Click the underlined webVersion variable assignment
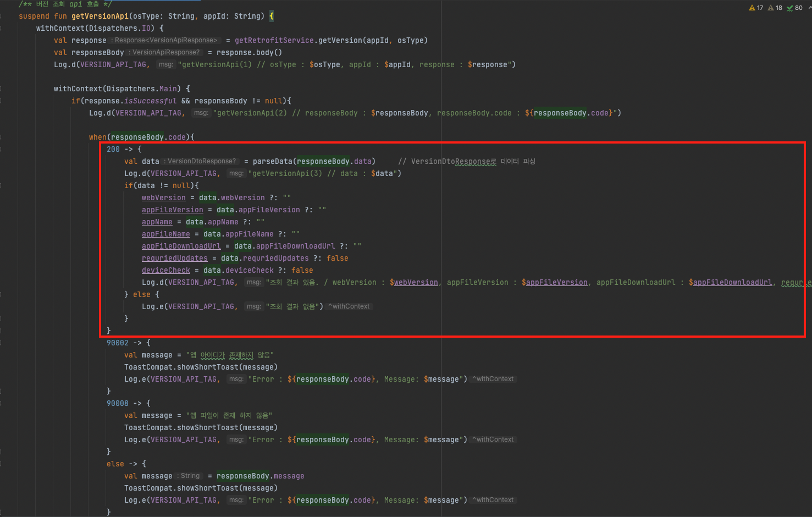This screenshot has width=812, height=517. tap(163, 197)
